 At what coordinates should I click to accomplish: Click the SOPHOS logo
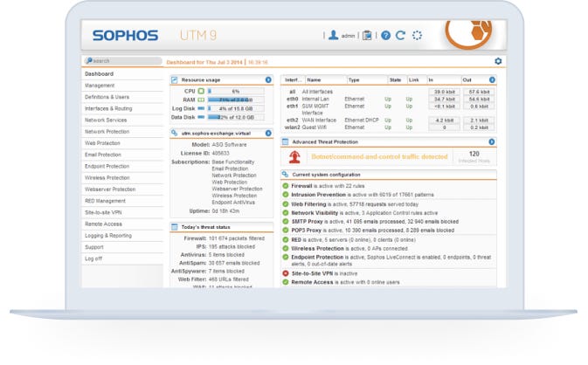(x=125, y=36)
